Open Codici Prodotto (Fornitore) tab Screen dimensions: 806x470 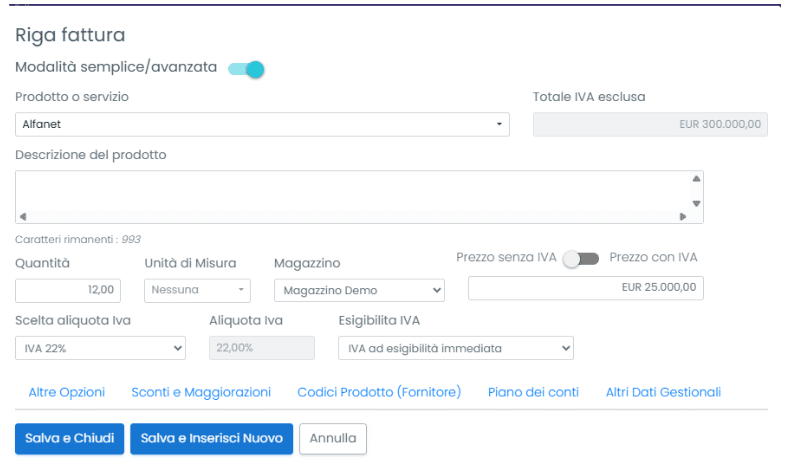(379, 392)
